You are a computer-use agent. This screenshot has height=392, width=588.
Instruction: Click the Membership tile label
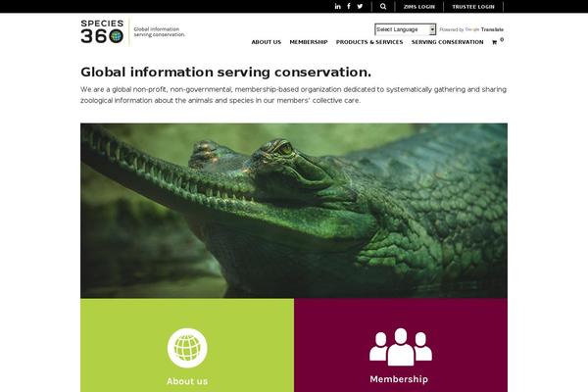click(399, 379)
